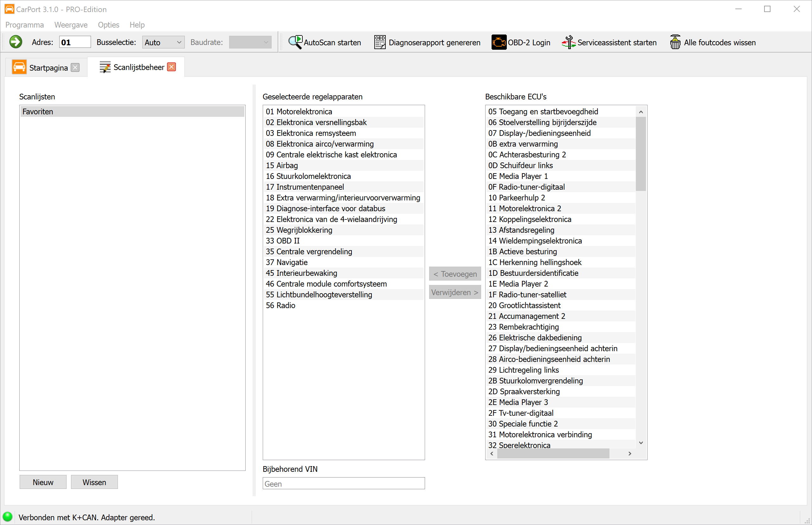Click the Diagnoserapport genereren report icon
Viewport: 812px width, 525px height.
[380, 42]
